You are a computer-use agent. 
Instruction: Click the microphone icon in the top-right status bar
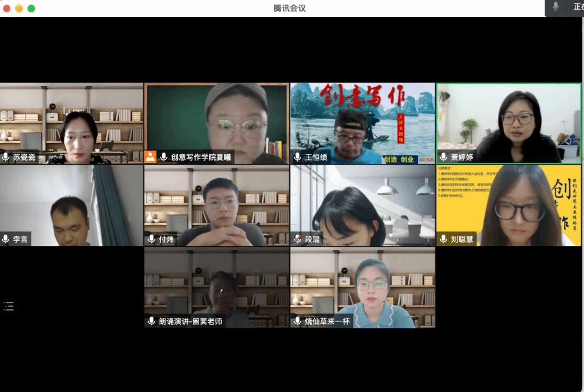(555, 7)
